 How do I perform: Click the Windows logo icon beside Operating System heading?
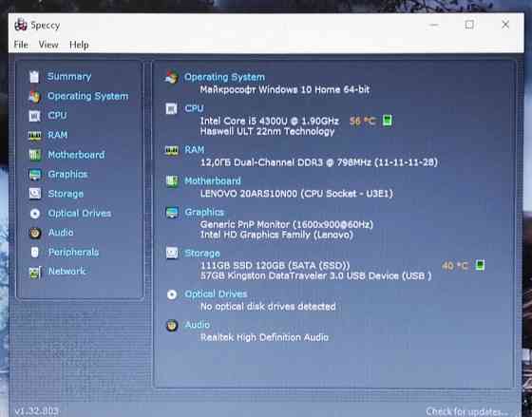pos(172,77)
